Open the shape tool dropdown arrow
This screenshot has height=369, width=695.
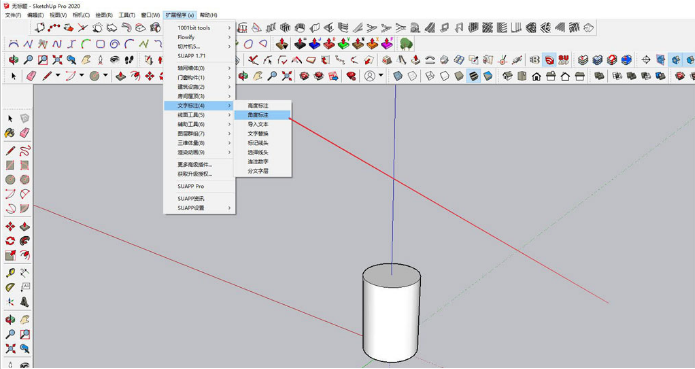coord(105,76)
